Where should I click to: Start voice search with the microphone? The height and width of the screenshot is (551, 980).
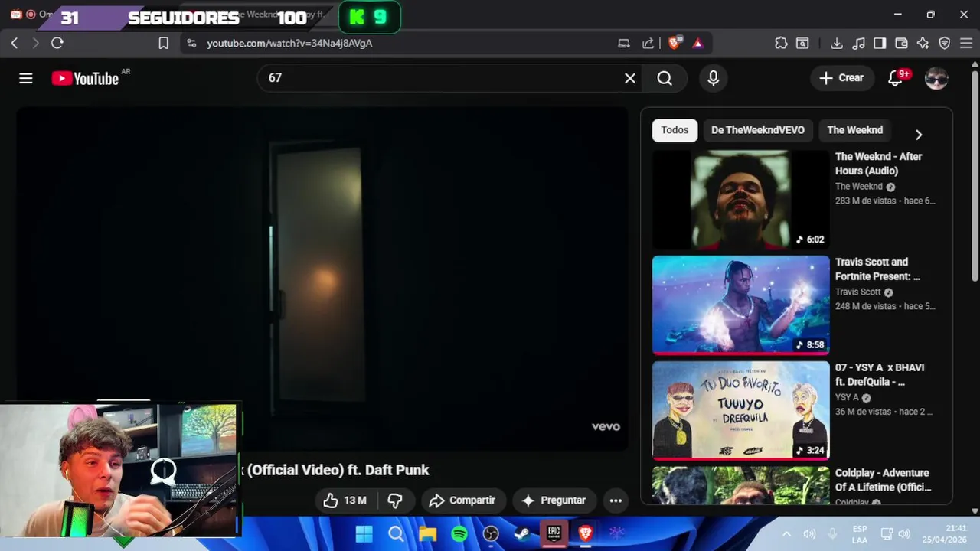(714, 78)
